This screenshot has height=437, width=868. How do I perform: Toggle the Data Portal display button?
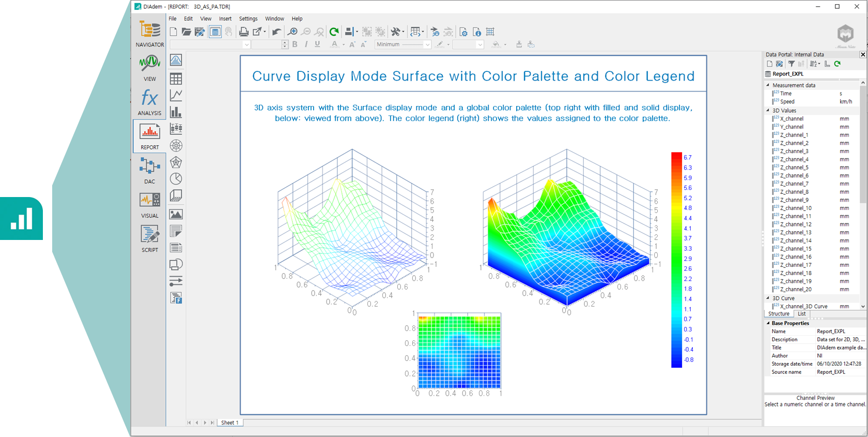pos(215,32)
